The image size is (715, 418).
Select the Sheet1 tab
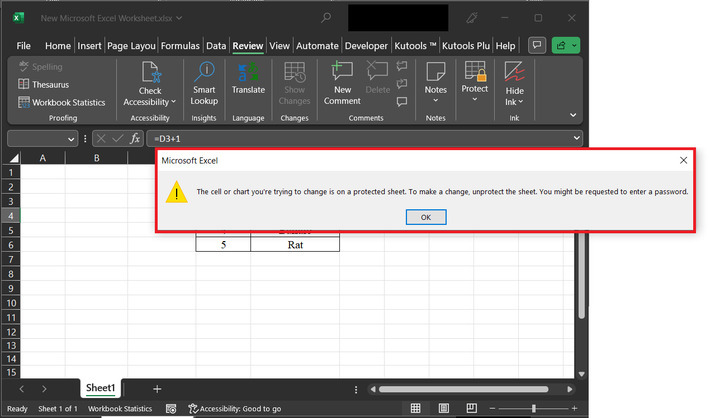pyautogui.click(x=100, y=388)
